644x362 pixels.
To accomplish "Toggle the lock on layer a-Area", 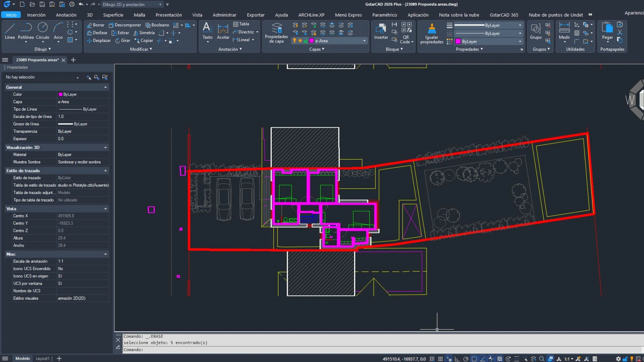I will pyautogui.click(x=306, y=40).
